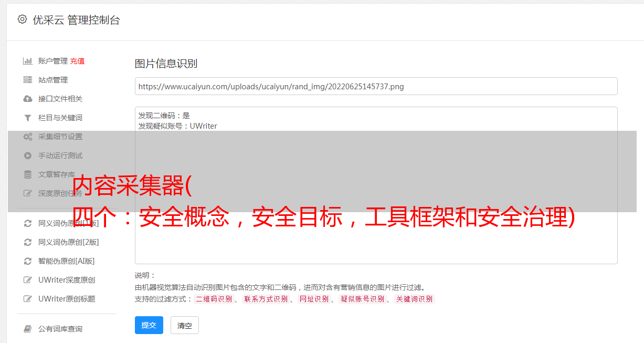Open 公有词库查询 in the sidebar
Viewport: 644px width, 343px height.
[x=60, y=329]
